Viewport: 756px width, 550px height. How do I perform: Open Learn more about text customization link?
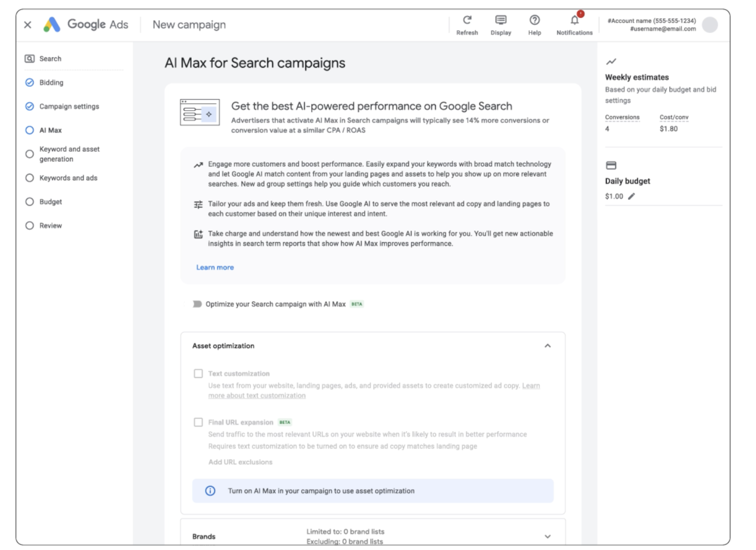[257, 395]
